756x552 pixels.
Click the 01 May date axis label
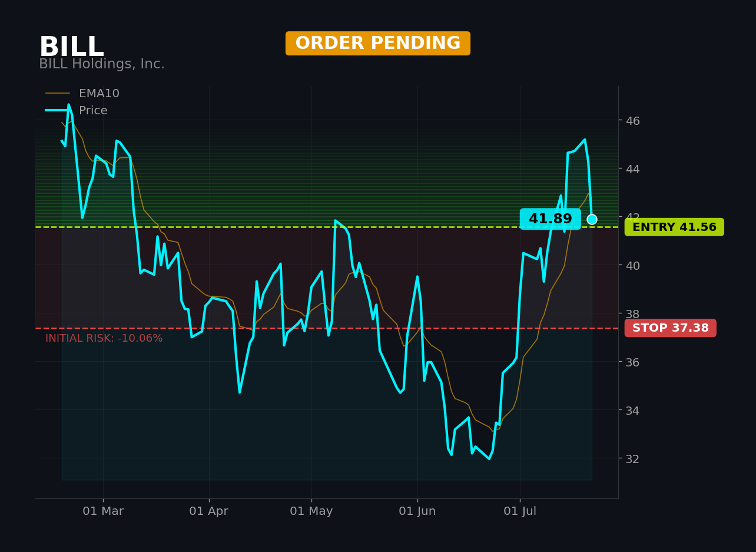point(311,511)
